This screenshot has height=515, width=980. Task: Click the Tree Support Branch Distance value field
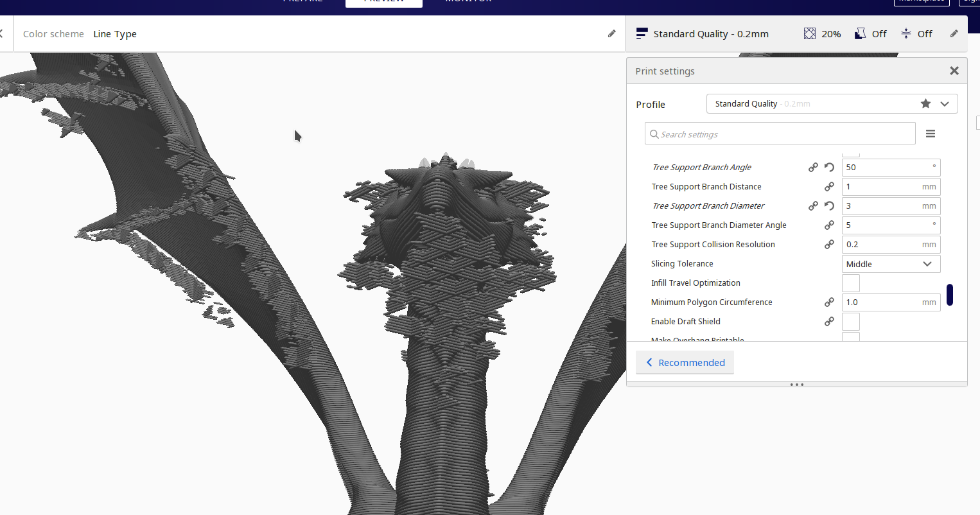891,186
